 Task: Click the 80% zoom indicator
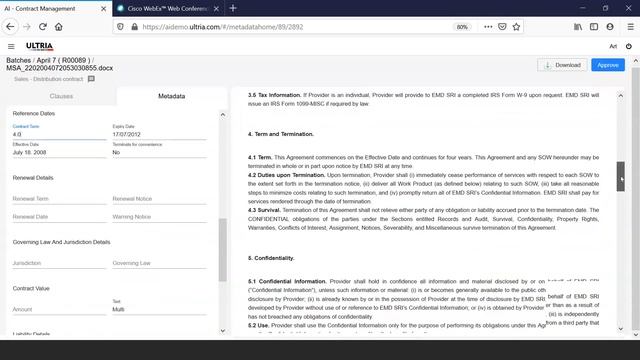tap(462, 27)
